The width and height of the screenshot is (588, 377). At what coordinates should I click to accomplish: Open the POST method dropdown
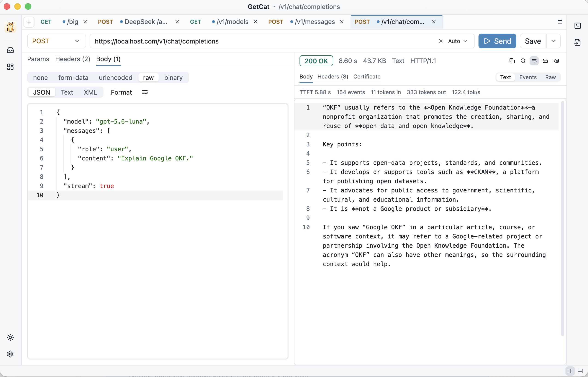click(x=56, y=41)
